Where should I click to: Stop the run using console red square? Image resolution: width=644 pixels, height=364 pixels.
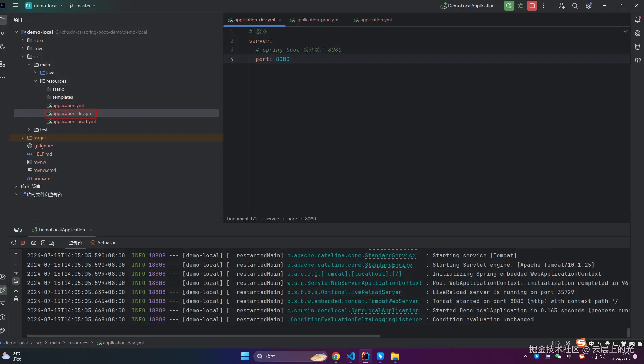pyautogui.click(x=23, y=243)
